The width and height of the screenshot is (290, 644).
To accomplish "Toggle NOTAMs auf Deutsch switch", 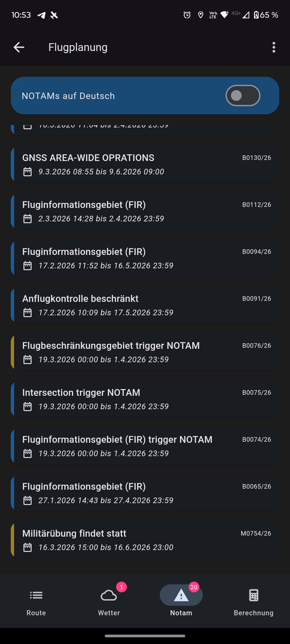I will [x=243, y=96].
